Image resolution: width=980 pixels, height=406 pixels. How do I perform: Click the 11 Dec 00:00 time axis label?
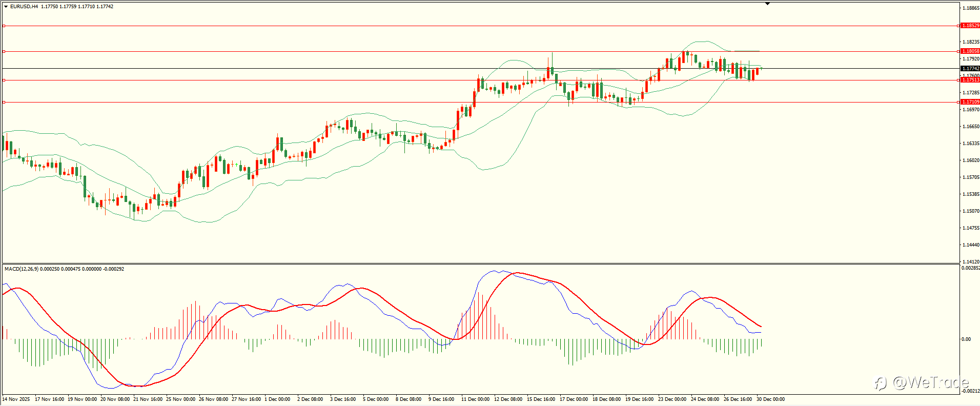[x=476, y=399]
